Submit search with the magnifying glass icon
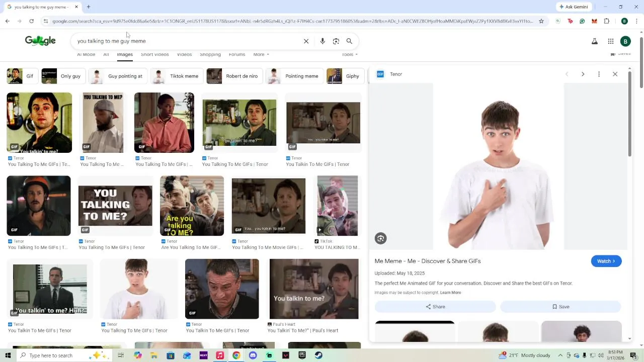 pyautogui.click(x=349, y=41)
